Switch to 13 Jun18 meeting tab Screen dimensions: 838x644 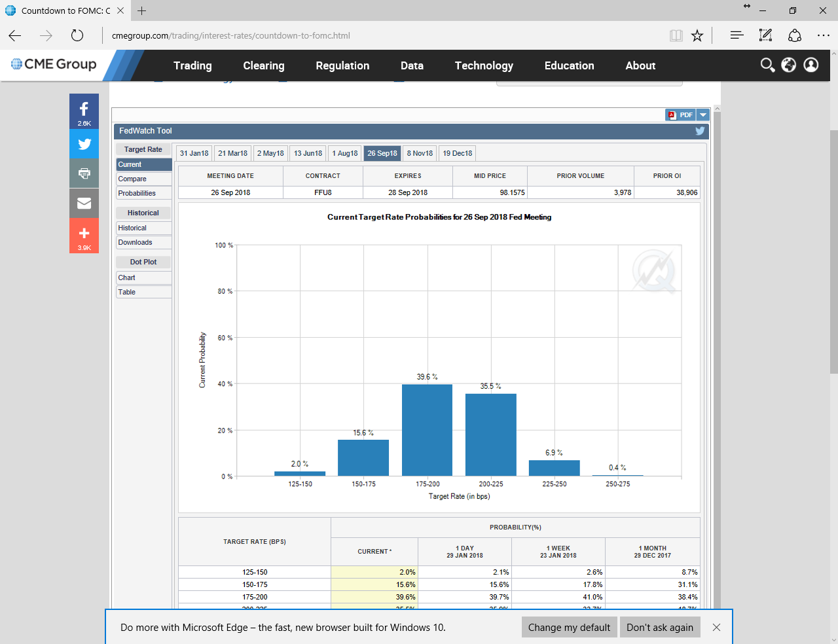coord(308,153)
